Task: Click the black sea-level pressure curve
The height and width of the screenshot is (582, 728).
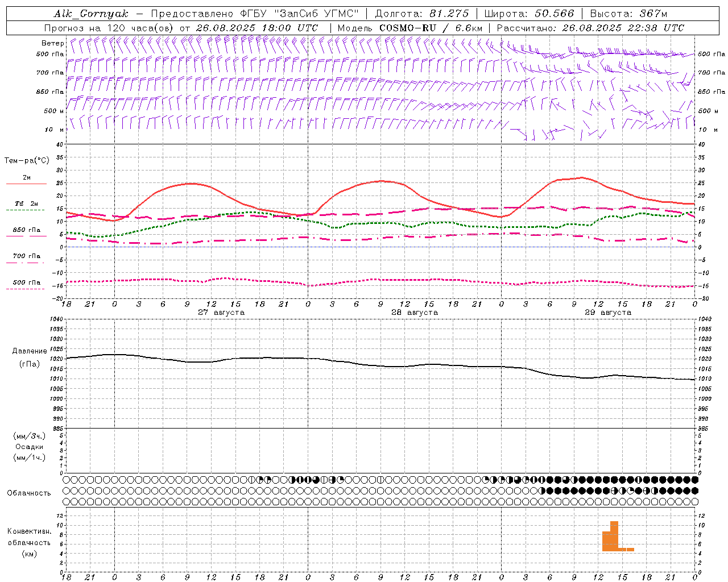Action: [380, 365]
